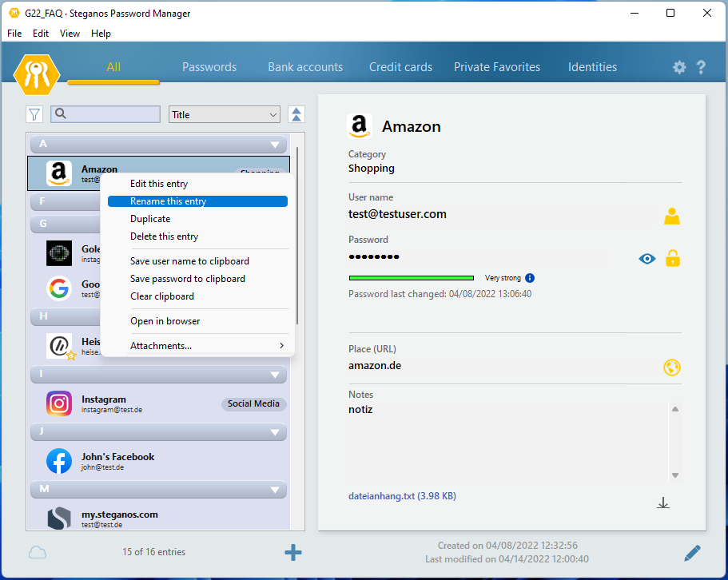Click the yellow padlock password icon
Screen dimensions: 728x580
pyautogui.click(x=673, y=258)
